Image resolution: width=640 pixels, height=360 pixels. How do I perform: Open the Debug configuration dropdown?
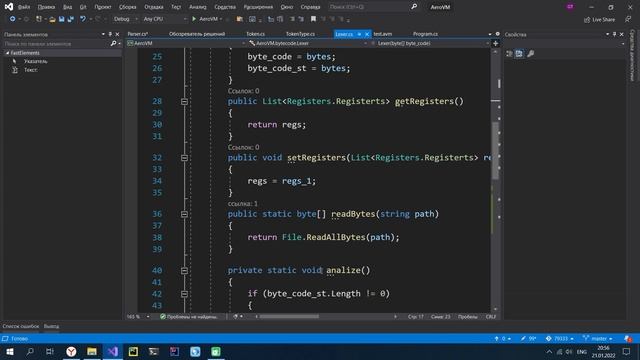tap(125, 19)
